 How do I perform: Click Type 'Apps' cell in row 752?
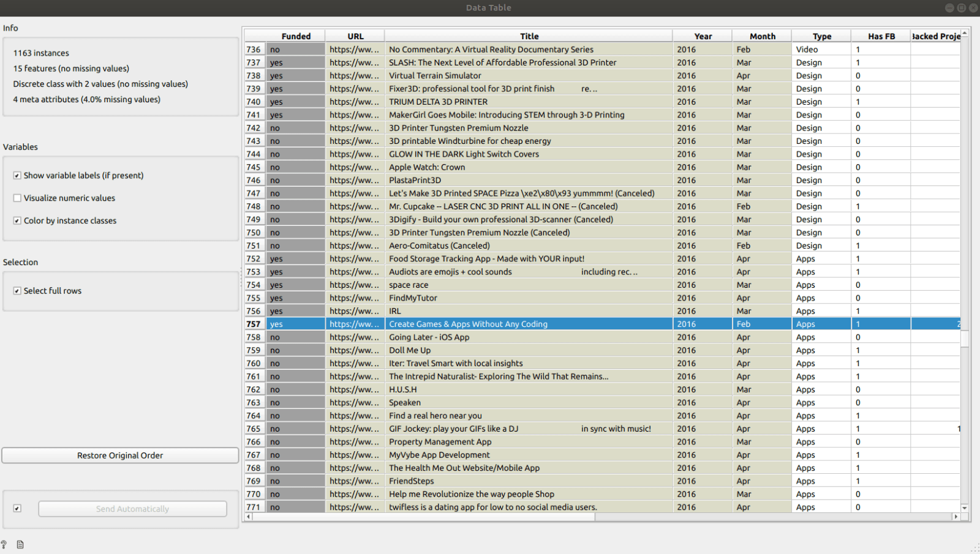[821, 259]
